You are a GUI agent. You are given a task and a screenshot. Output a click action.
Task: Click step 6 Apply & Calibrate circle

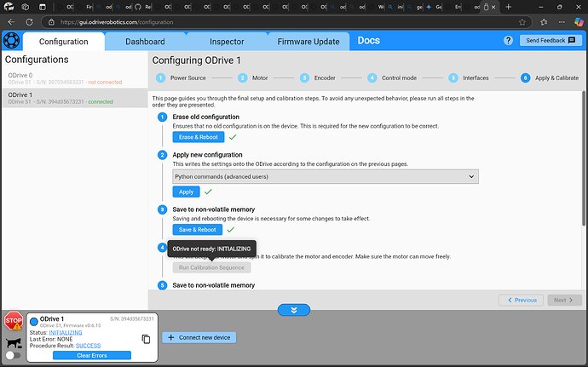coord(526,78)
